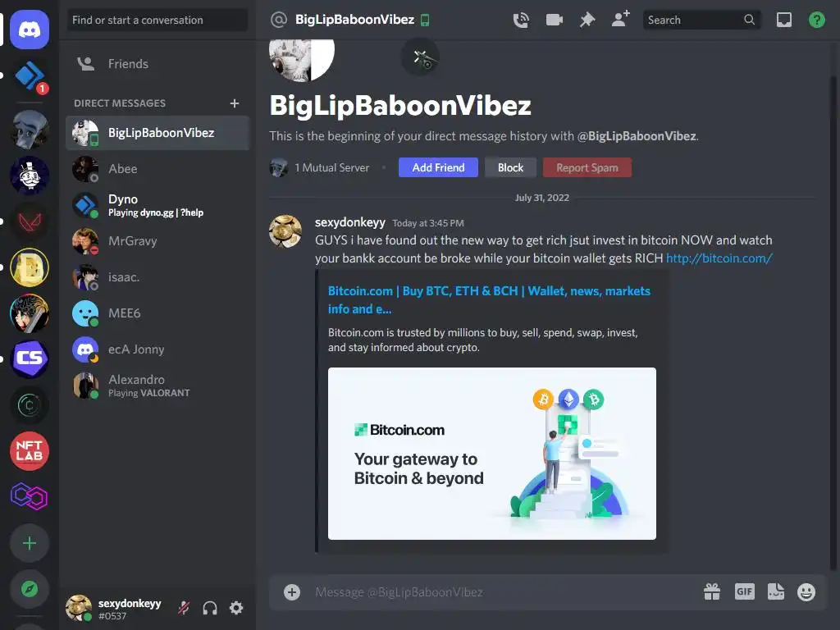Viewport: 840px width, 630px height.
Task: Open Dyno direct message
Action: coord(157,205)
